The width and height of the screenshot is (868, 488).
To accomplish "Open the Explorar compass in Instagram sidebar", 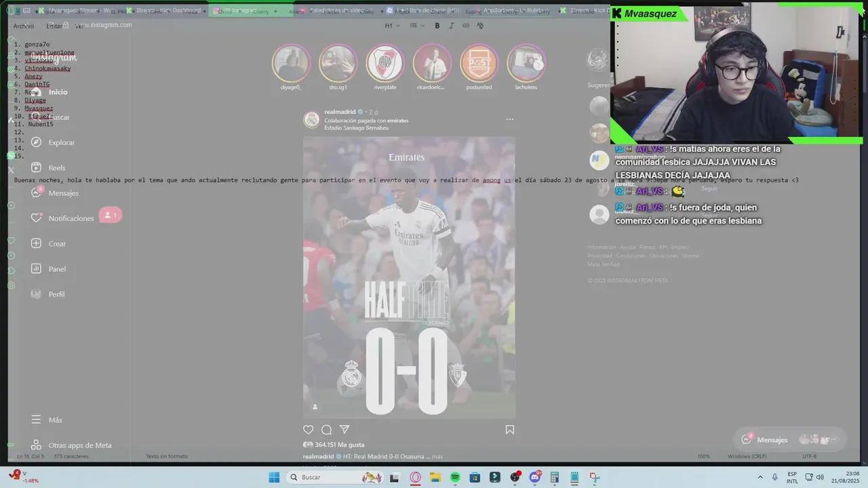I will (x=36, y=142).
